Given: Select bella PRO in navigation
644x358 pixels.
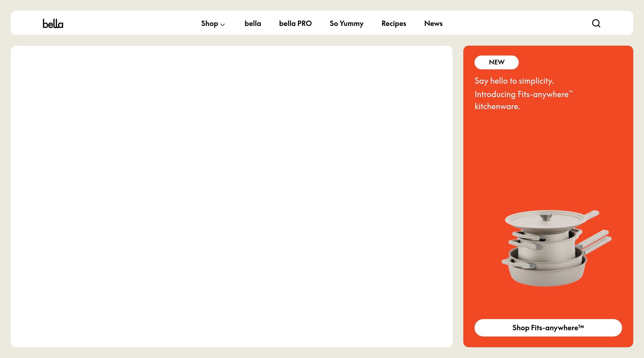Looking at the screenshot, I should (x=295, y=23).
